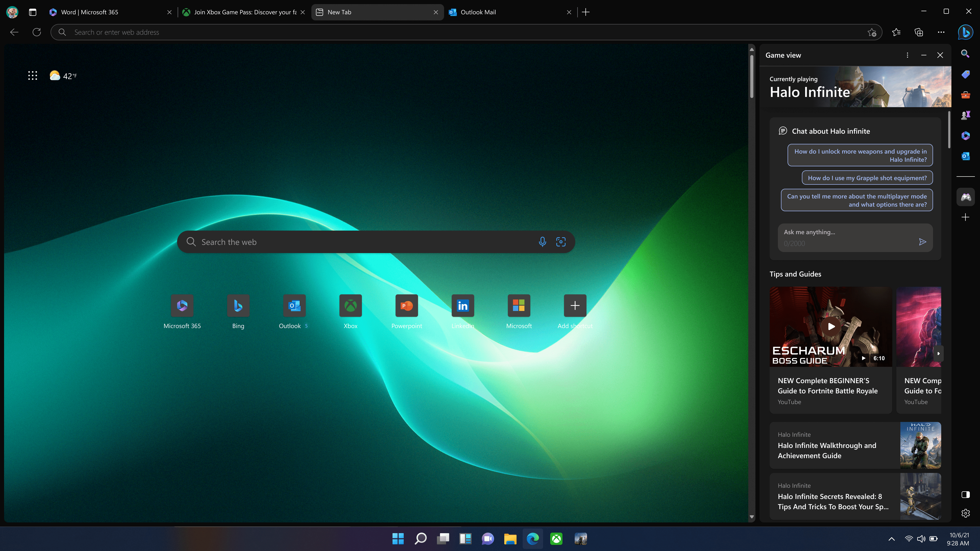Click the Search the web box
The height and width of the screenshot is (551, 980).
376,242
